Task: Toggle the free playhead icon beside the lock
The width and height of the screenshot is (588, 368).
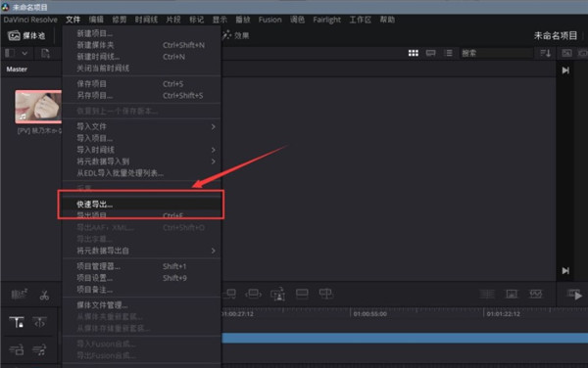Action: click(40, 322)
